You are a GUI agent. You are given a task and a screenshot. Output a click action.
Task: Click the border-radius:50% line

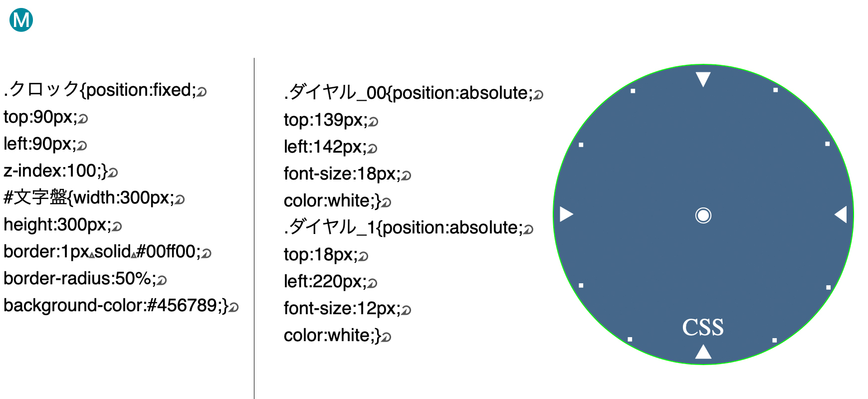[x=85, y=278]
